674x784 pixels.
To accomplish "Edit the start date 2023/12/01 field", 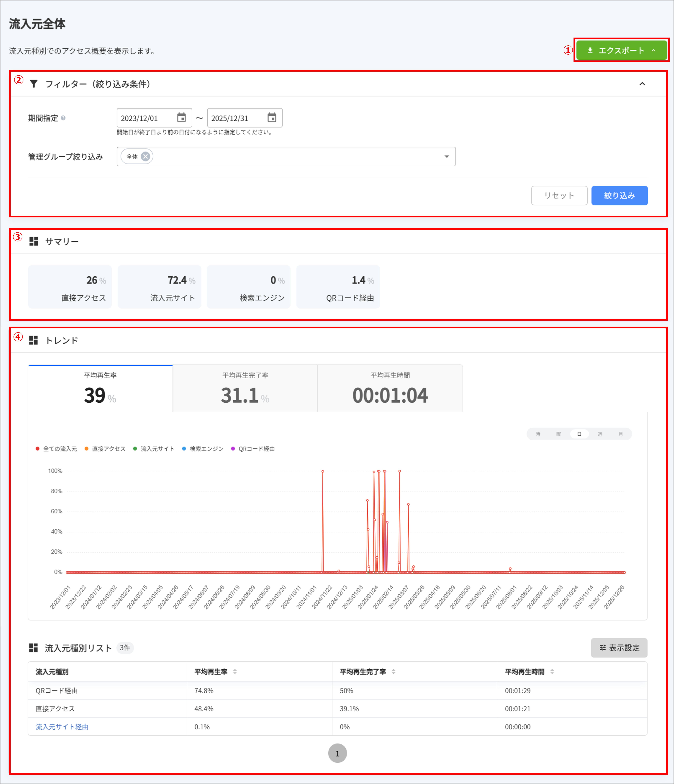I will pyautogui.click(x=154, y=118).
